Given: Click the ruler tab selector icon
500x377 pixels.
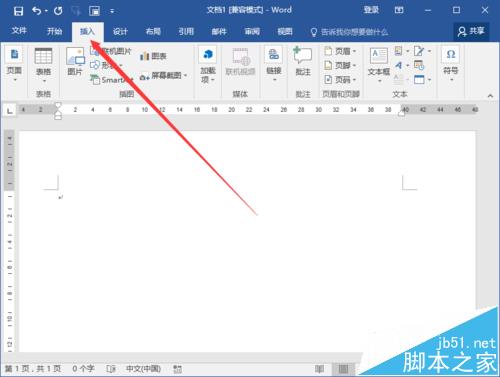Looking at the screenshot, I should pos(10,110).
